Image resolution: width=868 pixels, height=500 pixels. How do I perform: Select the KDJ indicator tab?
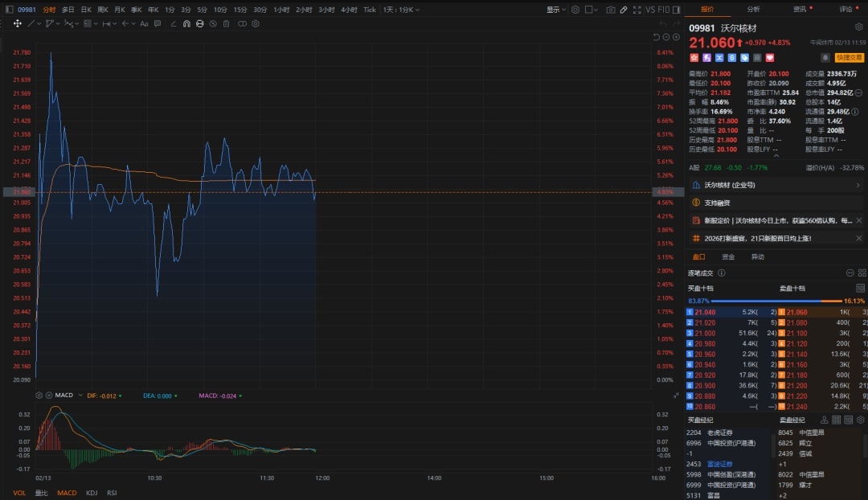pos(92,493)
